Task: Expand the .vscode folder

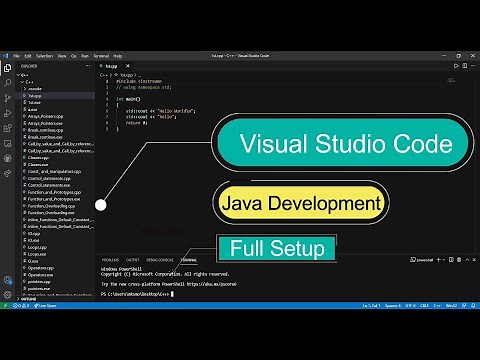Action: coord(33,89)
